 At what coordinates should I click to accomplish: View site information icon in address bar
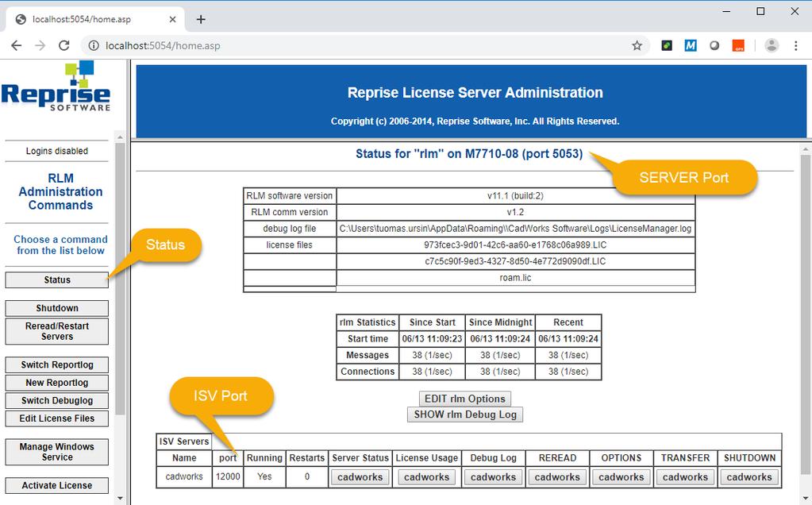point(94,45)
